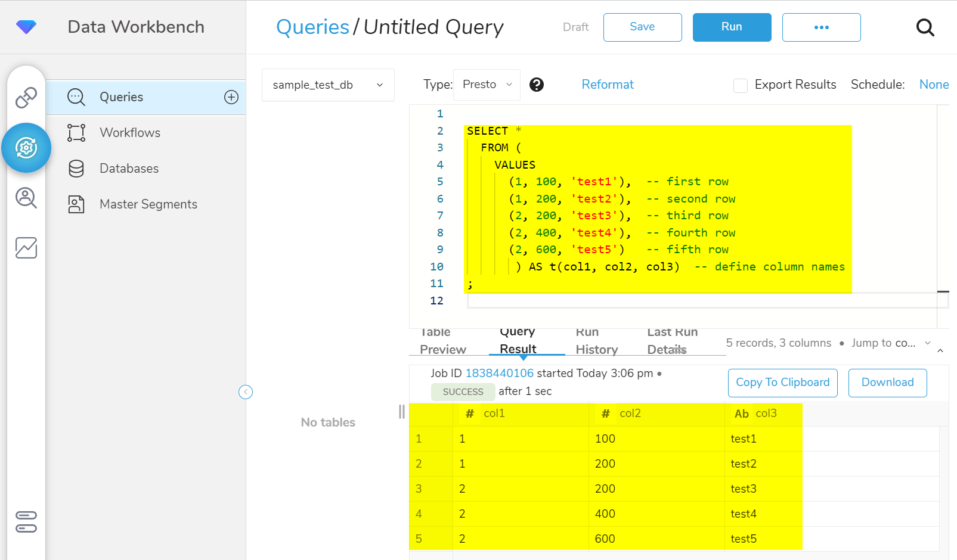Viewport: 957px width, 560px height.
Task: Open the Insights chart icon in the sidebar
Action: coord(26,248)
